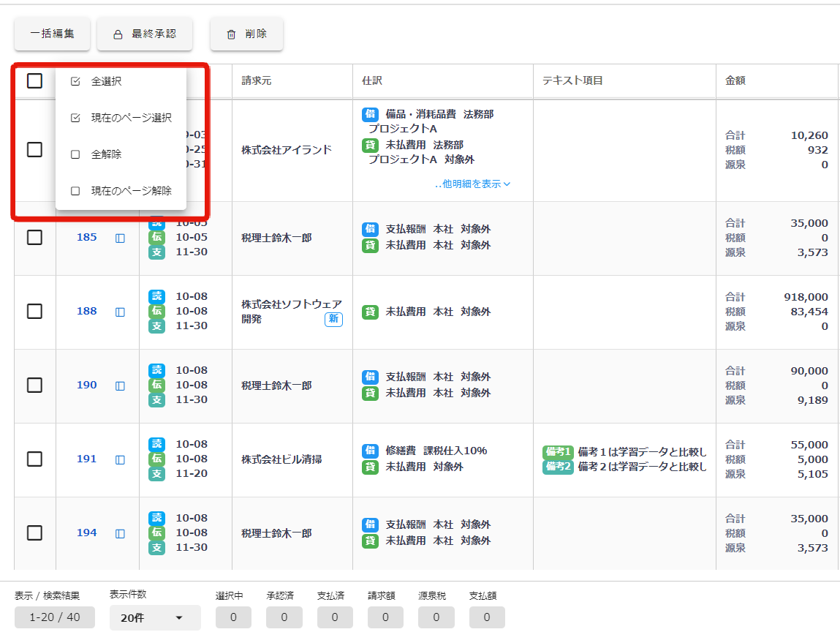Click the 読 badge in row 190

coord(156,370)
